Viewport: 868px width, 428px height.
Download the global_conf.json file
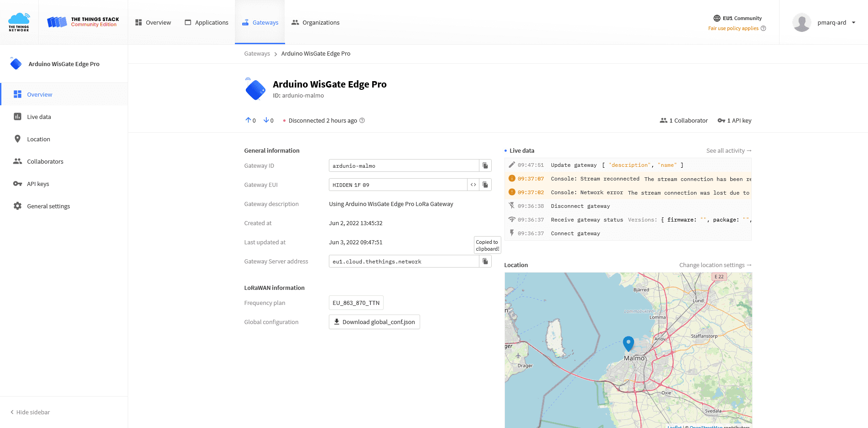(374, 322)
